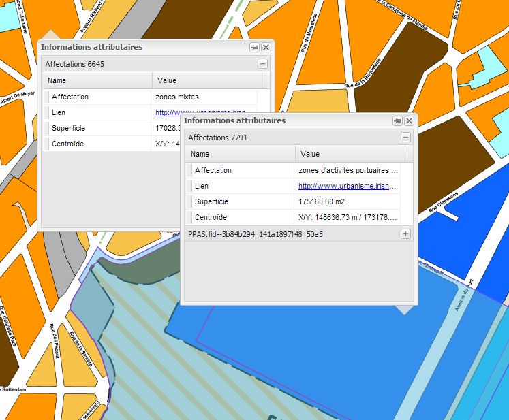
Task: Close the front Informations attributaires popup
Action: [409, 120]
